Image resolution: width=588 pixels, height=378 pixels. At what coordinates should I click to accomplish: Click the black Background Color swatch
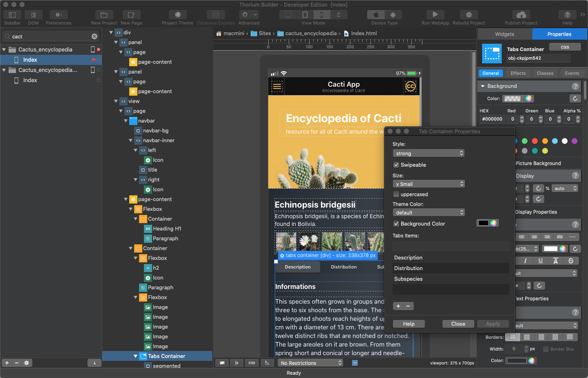click(x=484, y=223)
